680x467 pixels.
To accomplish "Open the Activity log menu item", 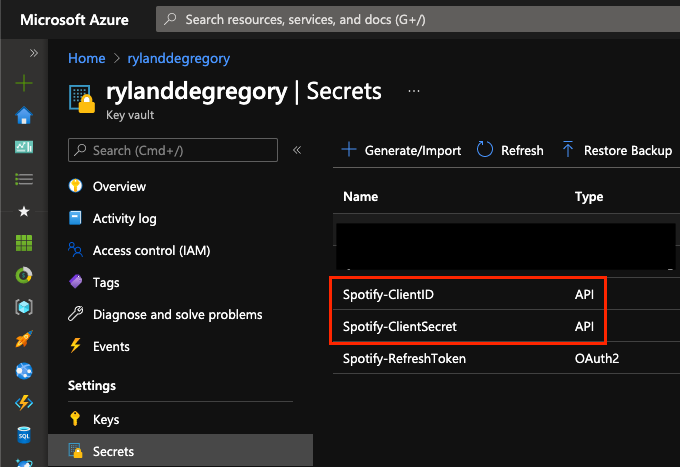I will [124, 219].
